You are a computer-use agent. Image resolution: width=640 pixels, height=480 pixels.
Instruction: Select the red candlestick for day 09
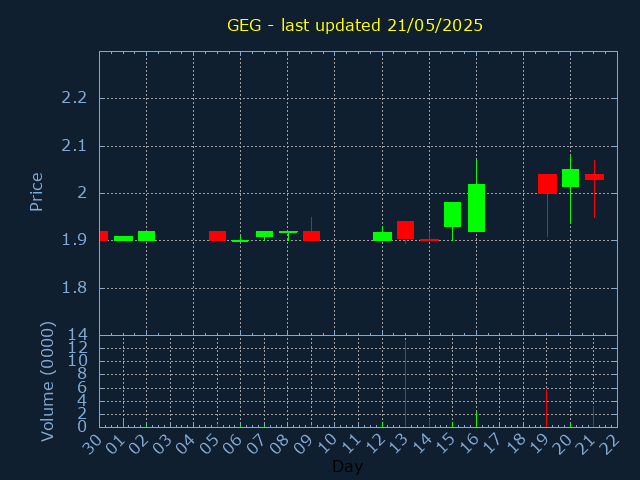click(x=311, y=236)
